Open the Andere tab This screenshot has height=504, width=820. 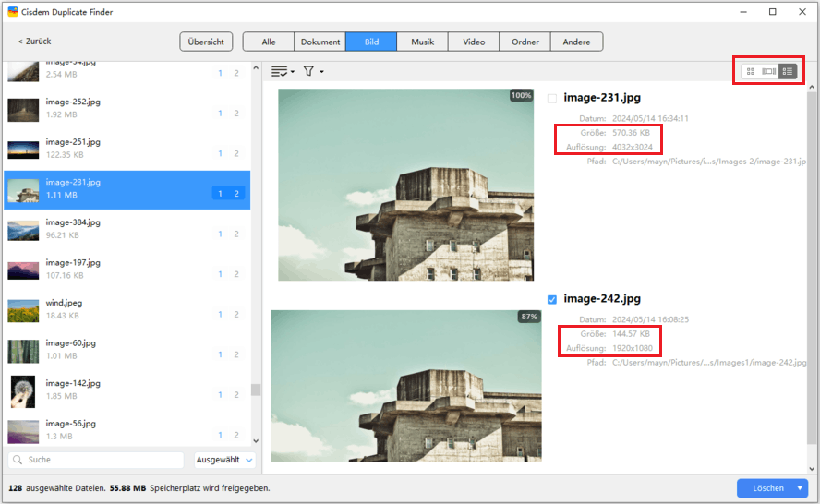[x=576, y=42]
